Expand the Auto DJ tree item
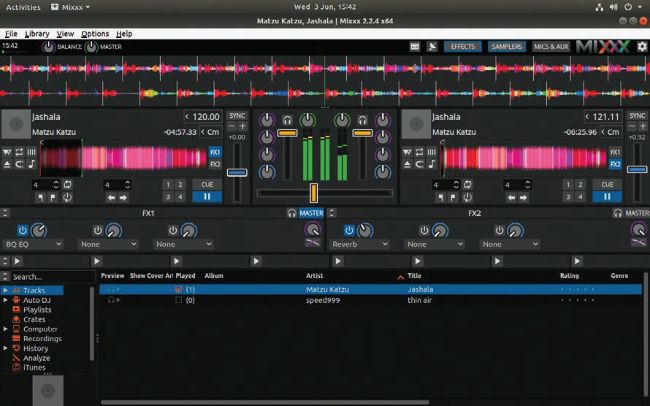Viewport: 650px width, 406px height. tap(5, 299)
